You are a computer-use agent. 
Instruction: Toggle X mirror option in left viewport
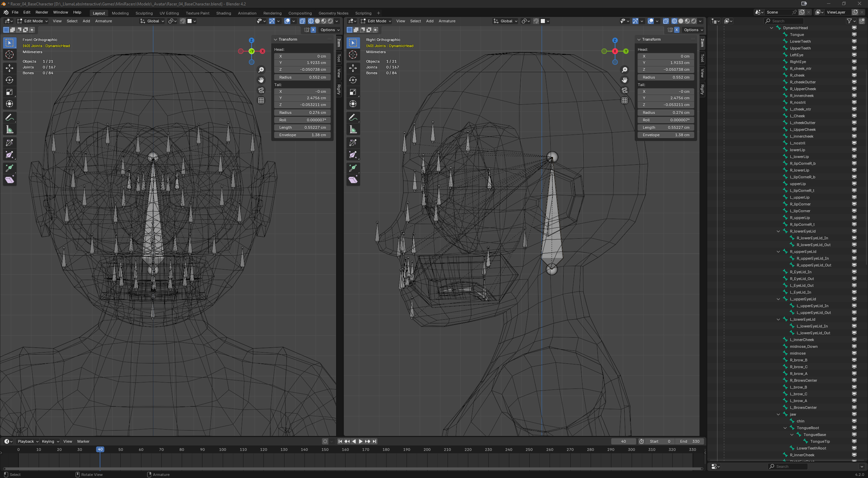[313, 30]
